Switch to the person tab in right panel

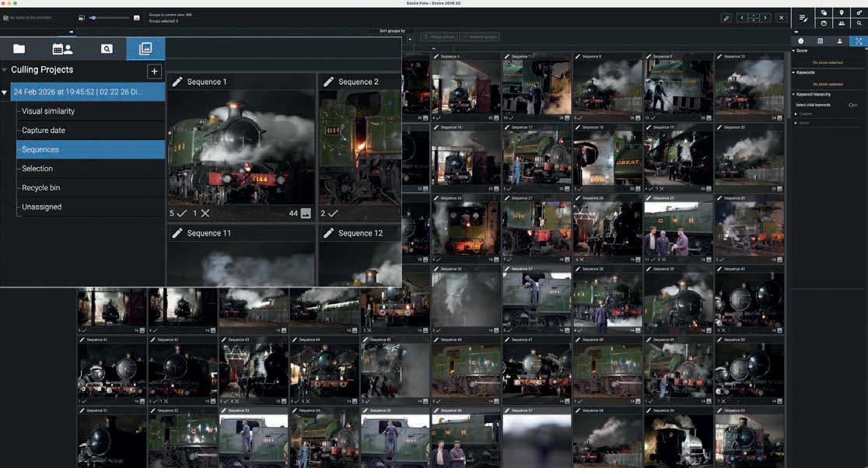pyautogui.click(x=840, y=41)
